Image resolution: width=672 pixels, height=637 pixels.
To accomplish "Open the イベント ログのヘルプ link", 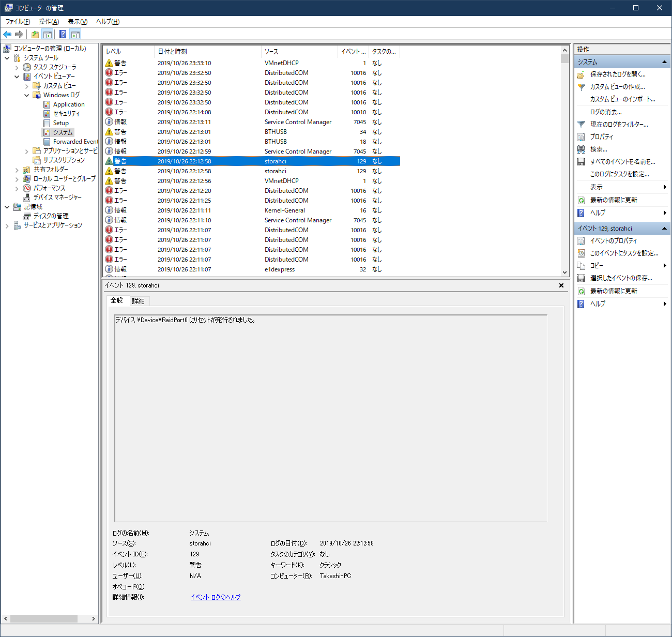I will tap(216, 597).
